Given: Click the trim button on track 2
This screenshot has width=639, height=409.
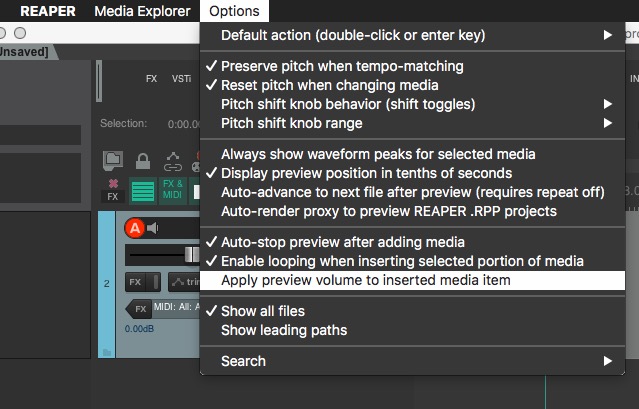Looking at the screenshot, I should (x=183, y=283).
